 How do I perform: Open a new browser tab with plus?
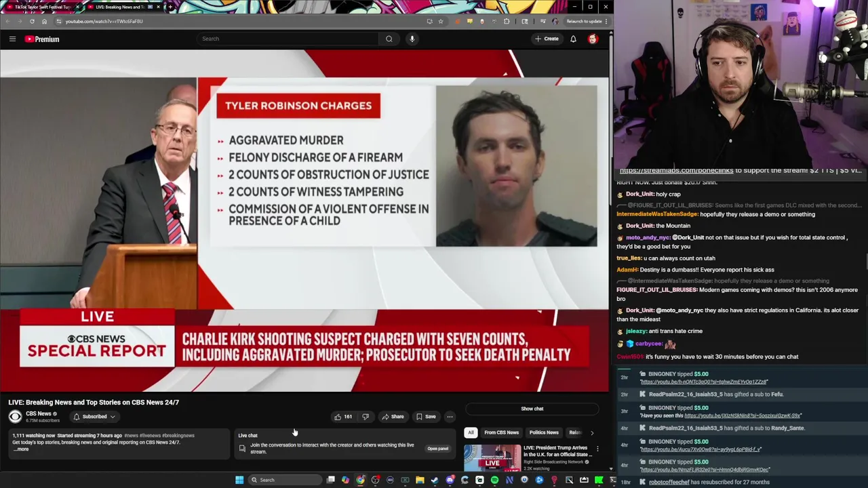click(x=170, y=7)
